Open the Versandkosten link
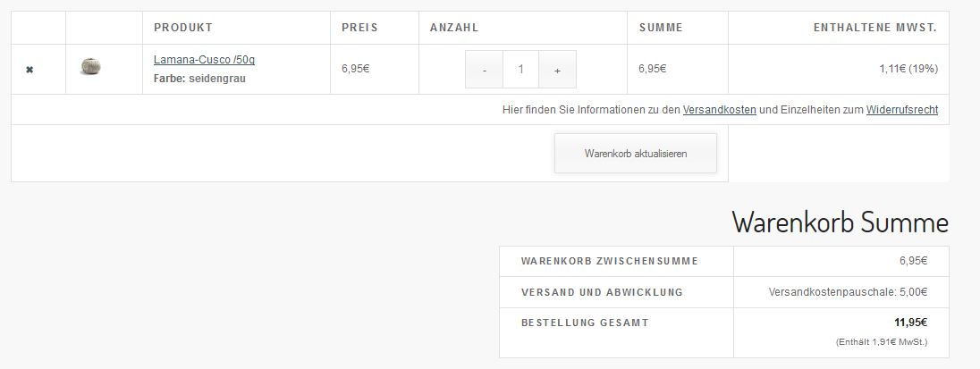Viewport: 980px width, 369px height. (719, 110)
